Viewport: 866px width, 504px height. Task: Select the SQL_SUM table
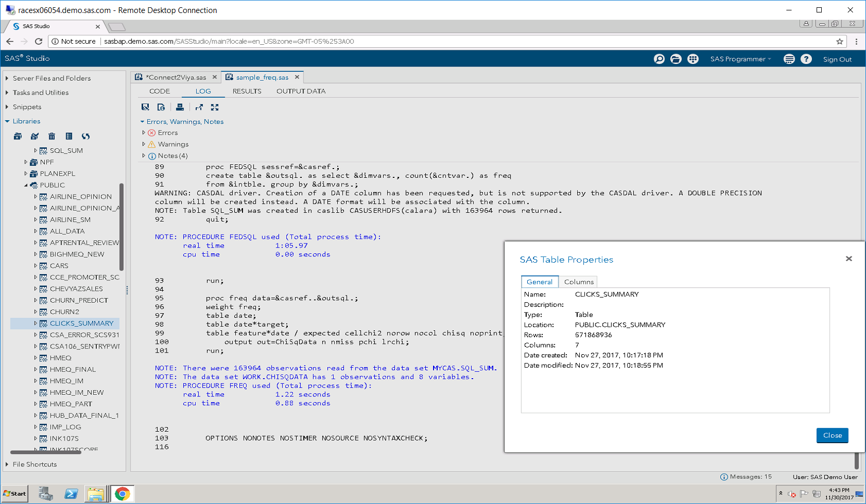pos(66,151)
